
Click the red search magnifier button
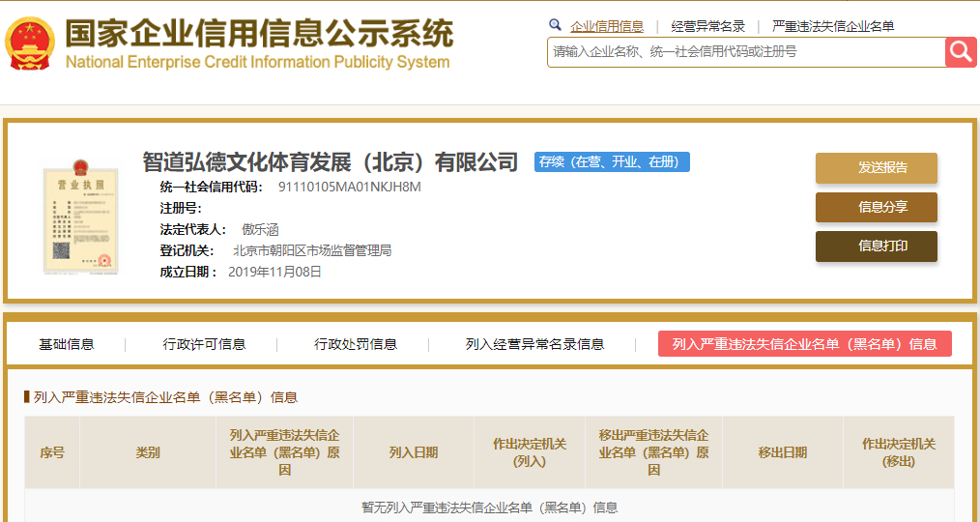click(961, 52)
